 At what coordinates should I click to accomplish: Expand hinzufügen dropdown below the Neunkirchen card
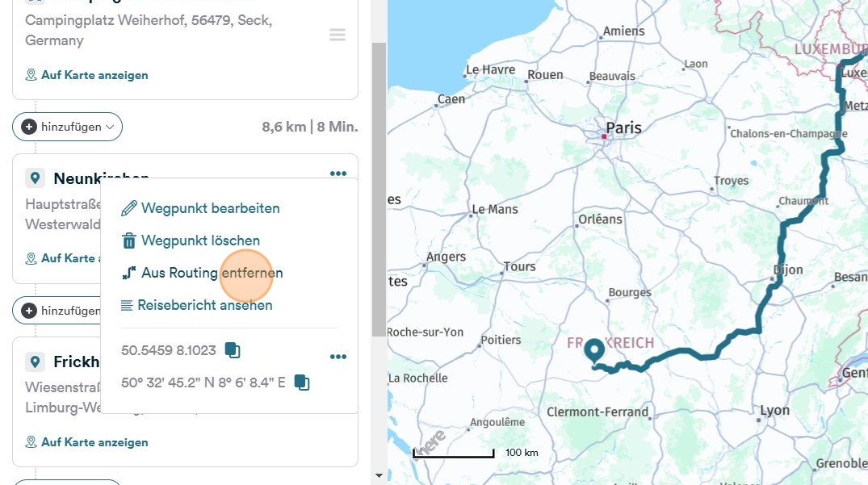point(57,310)
